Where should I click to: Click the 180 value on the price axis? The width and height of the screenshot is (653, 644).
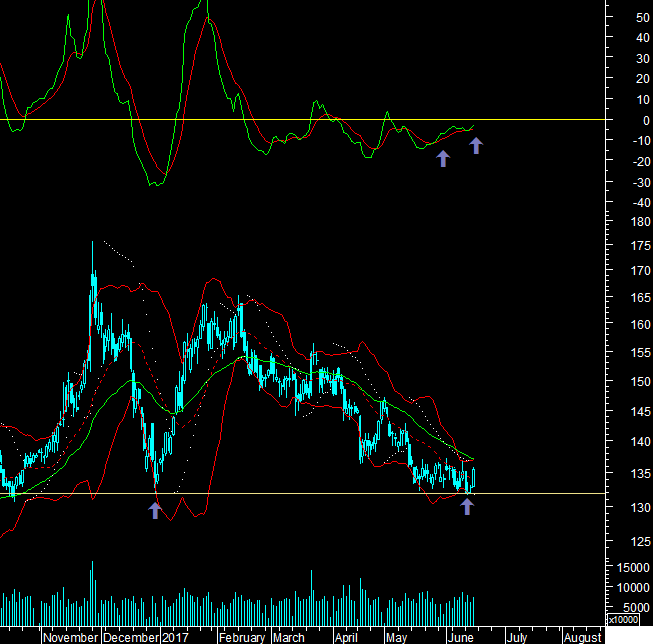click(641, 222)
